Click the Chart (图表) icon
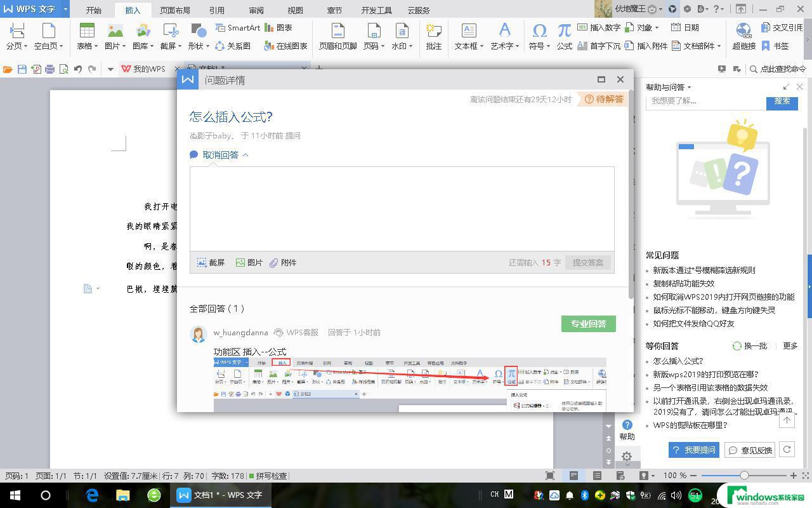The image size is (812, 508). click(x=278, y=28)
